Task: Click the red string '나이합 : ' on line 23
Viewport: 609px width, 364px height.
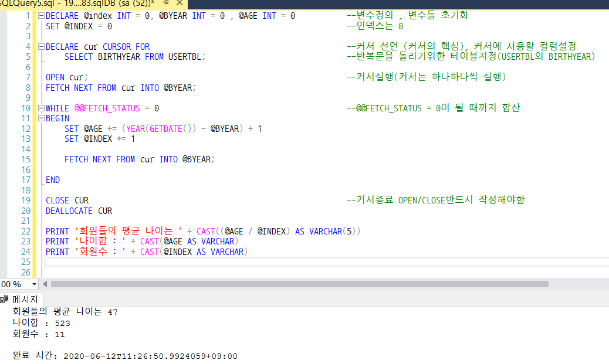Action: [100, 241]
